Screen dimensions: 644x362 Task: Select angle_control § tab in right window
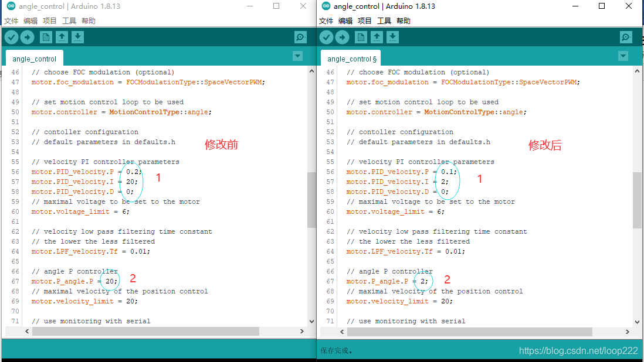point(351,59)
